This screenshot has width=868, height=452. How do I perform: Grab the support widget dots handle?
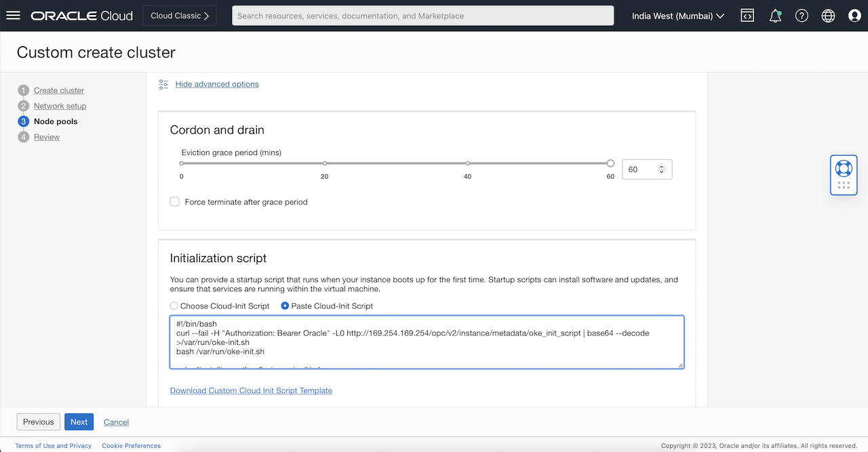844,185
